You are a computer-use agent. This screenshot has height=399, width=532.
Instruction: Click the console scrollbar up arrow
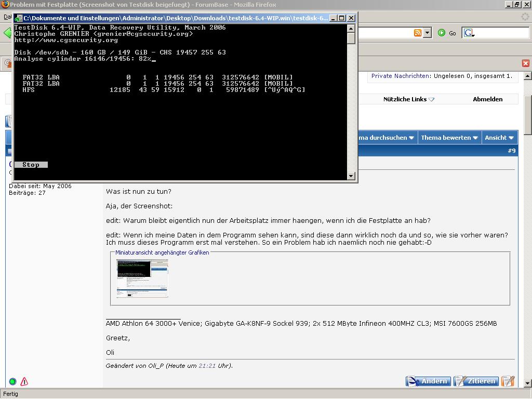(x=351, y=28)
